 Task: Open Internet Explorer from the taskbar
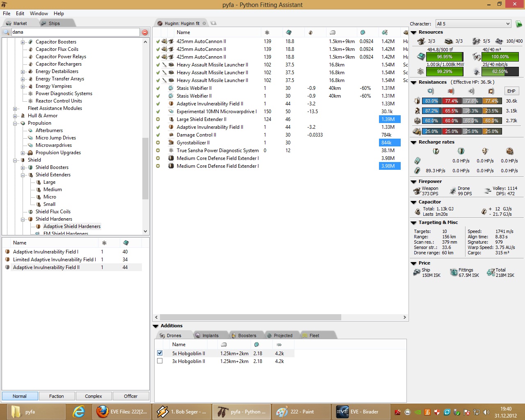tap(78, 411)
